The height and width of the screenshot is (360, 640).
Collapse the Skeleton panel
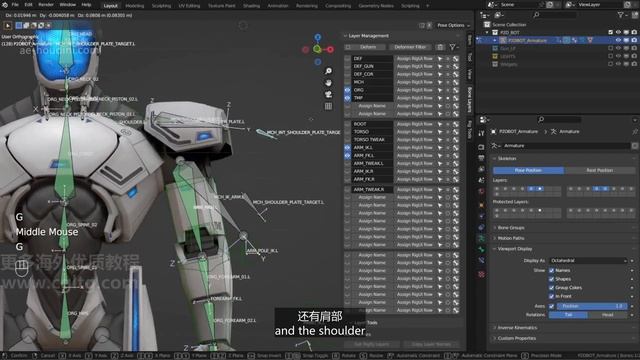click(x=495, y=158)
